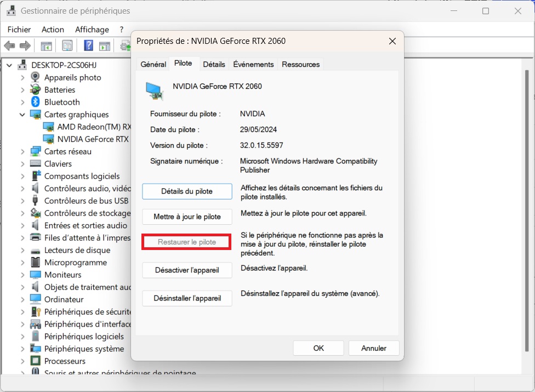Viewport: 535px width, 392px height.
Task: Select the Composants logiciels icon
Action: tap(36, 175)
